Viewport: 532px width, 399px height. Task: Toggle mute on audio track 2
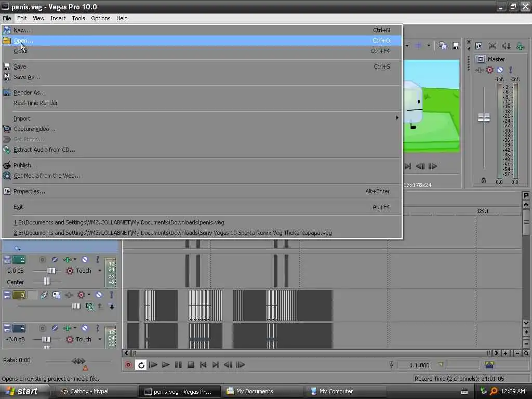pyautogui.click(x=85, y=260)
